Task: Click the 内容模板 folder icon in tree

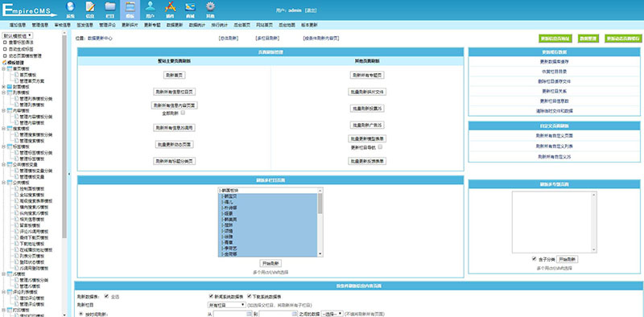Action: (10, 110)
